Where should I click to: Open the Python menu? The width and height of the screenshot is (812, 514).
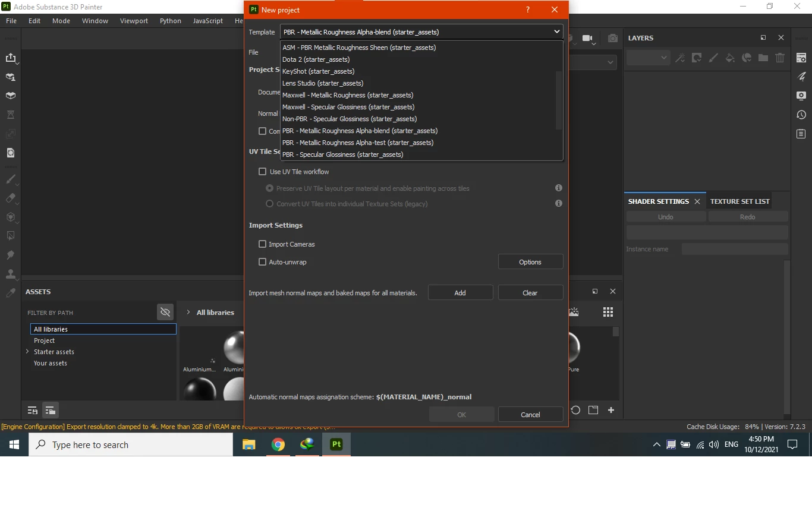coord(171,21)
